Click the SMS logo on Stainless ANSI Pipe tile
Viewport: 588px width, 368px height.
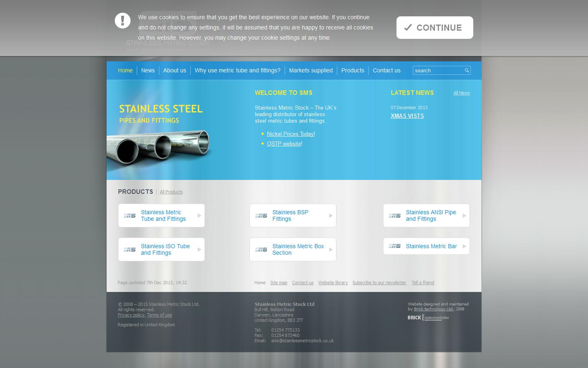[394, 215]
